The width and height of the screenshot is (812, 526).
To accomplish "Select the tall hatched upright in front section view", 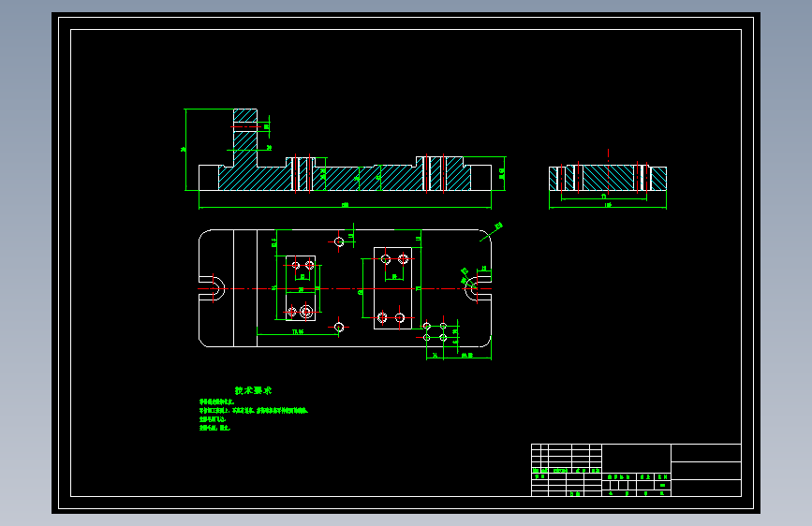I will point(245,138).
